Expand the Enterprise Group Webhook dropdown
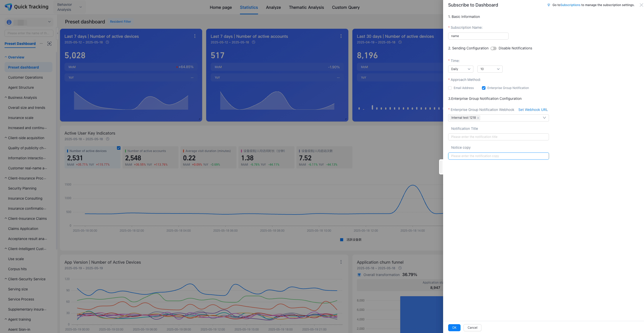Image resolution: width=644 pixels, height=333 pixels. (x=544, y=118)
